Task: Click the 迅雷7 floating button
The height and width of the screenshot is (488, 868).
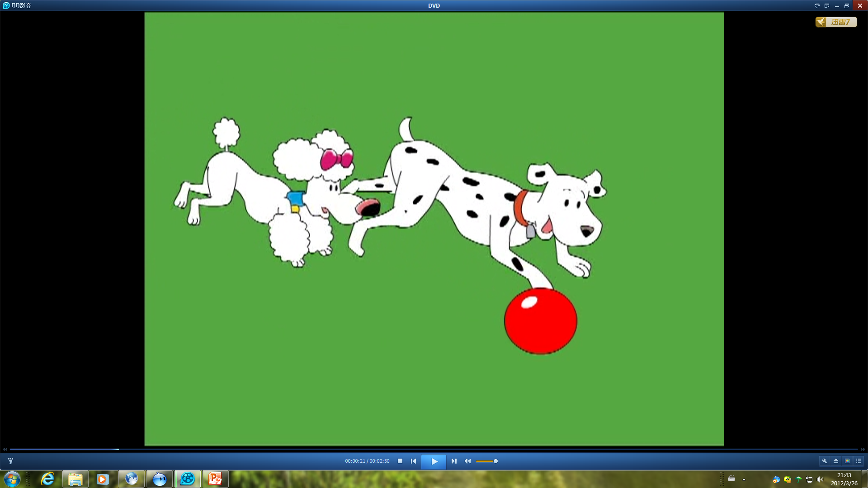Action: click(x=836, y=22)
